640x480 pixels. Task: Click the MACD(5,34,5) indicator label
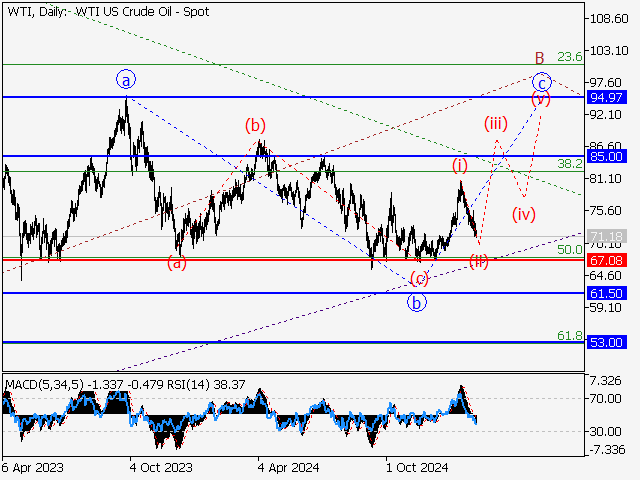click(43, 383)
